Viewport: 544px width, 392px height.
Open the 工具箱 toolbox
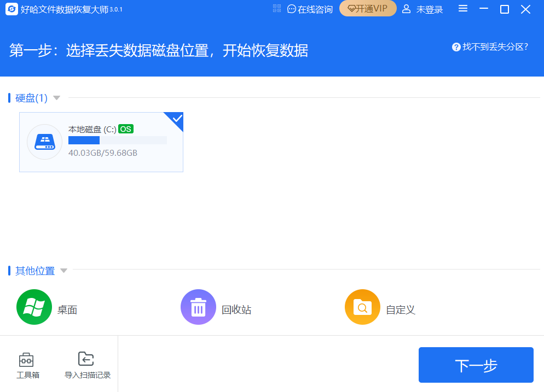(x=27, y=364)
